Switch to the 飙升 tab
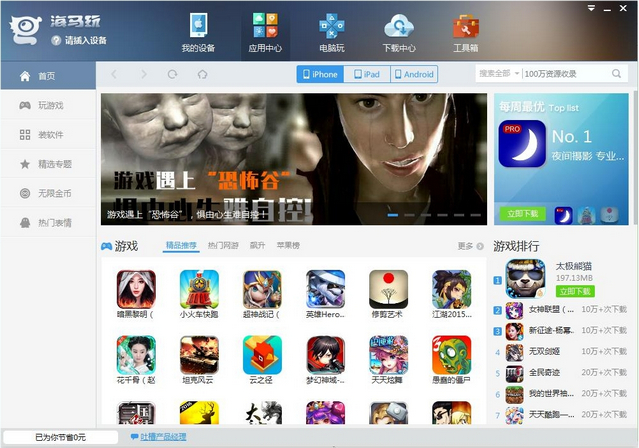Viewport: 639px width, 448px height. click(x=257, y=245)
